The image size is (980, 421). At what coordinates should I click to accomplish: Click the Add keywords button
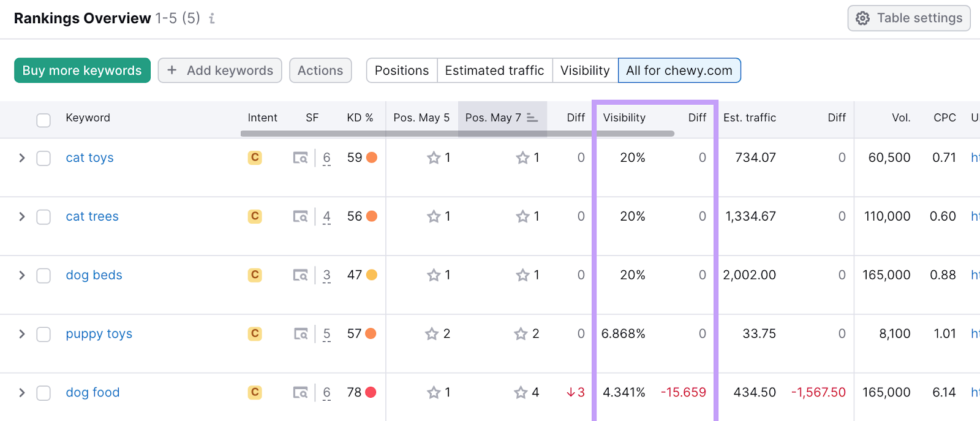click(x=220, y=70)
